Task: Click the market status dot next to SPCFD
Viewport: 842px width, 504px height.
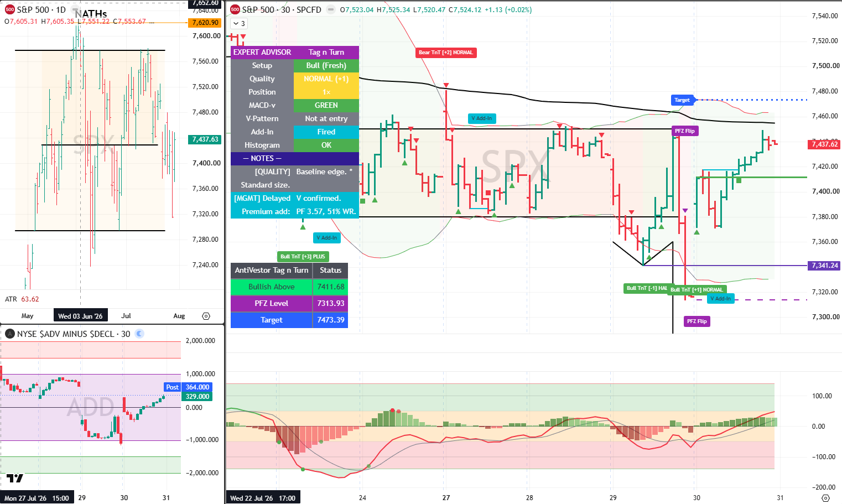Action: click(x=330, y=9)
